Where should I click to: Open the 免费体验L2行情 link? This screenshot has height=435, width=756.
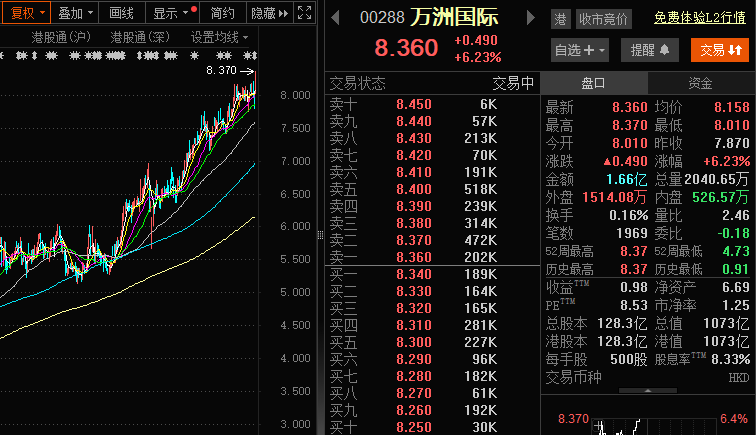(701, 18)
